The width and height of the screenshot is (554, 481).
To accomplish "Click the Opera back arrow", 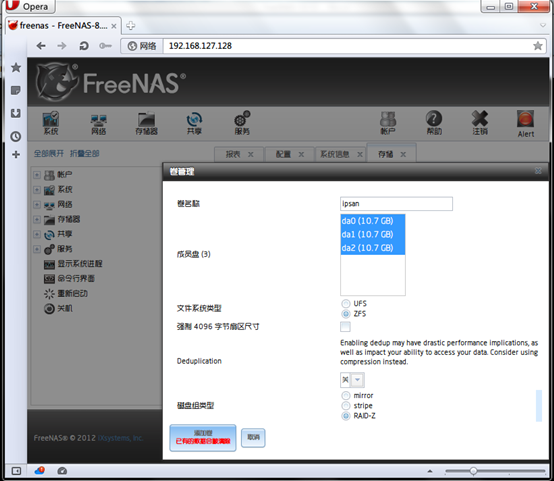I will (x=41, y=46).
